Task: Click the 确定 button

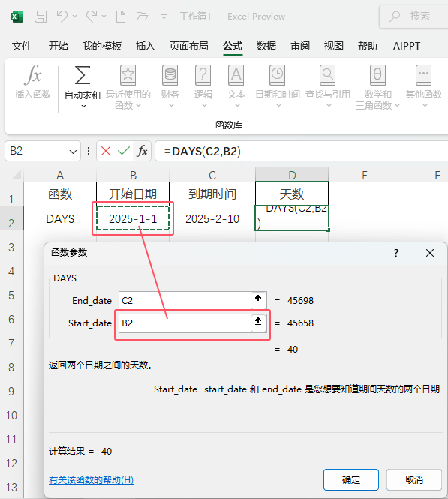Action: (x=351, y=480)
